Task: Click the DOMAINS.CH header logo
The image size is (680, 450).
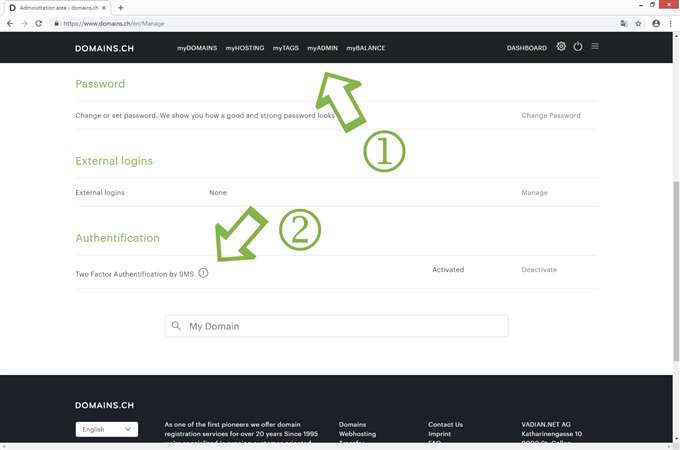Action: (x=104, y=48)
